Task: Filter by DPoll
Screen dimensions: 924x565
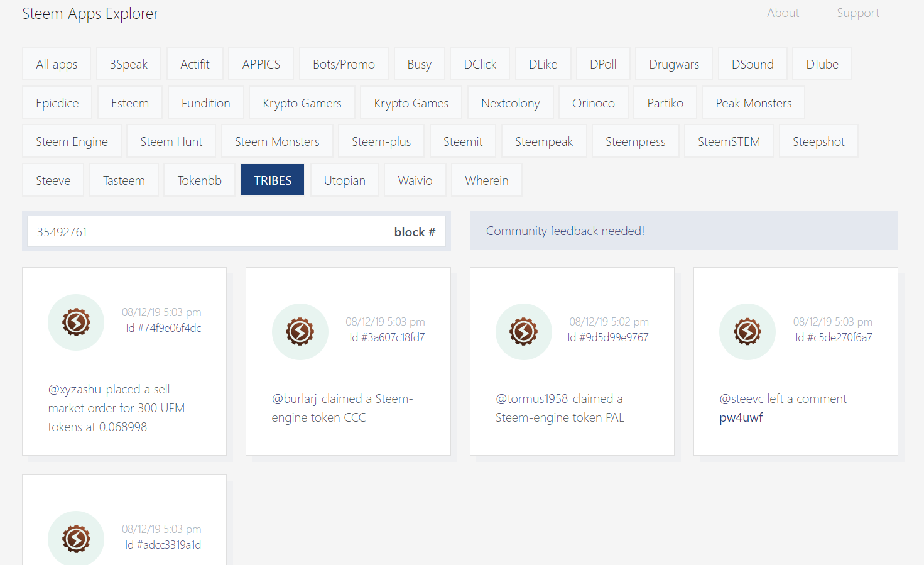Action: [603, 64]
